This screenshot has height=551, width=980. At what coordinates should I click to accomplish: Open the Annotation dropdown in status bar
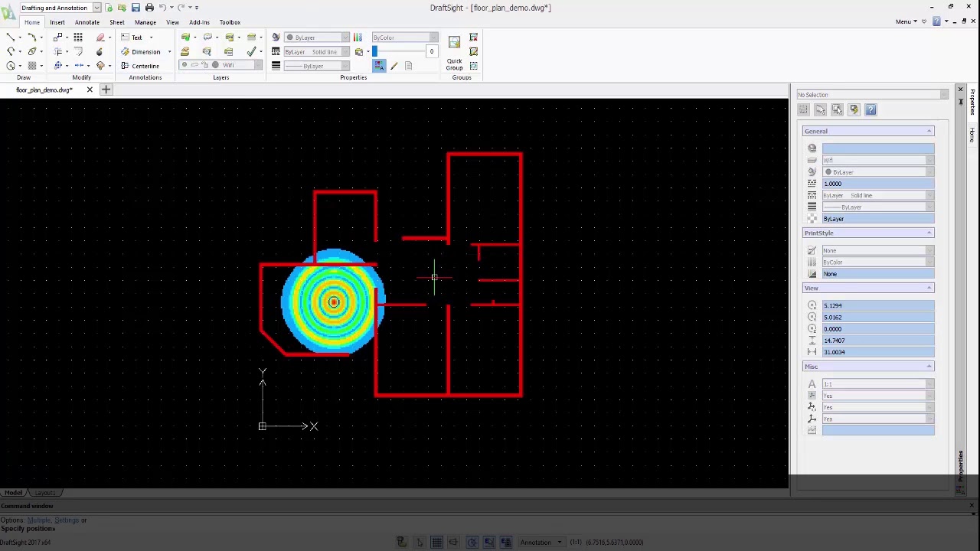click(541, 543)
